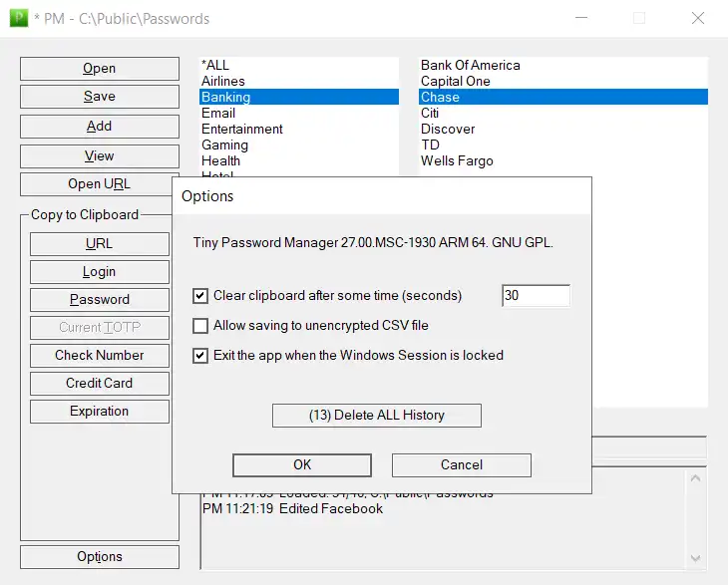Image resolution: width=728 pixels, height=585 pixels.
Task: Select the Entertainment category
Action: coord(299,129)
